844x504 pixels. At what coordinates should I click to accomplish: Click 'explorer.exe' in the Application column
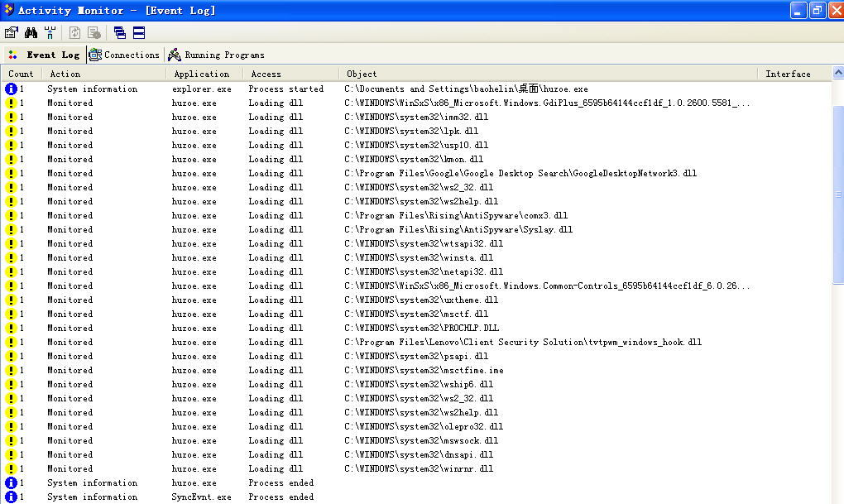(202, 89)
